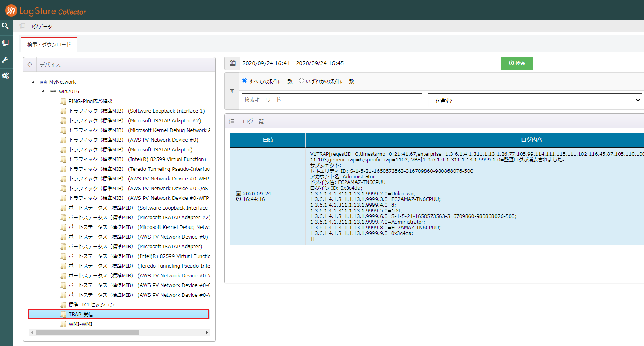Click the win2016 device icon
This screenshot has width=644, height=346.
pos(53,92)
